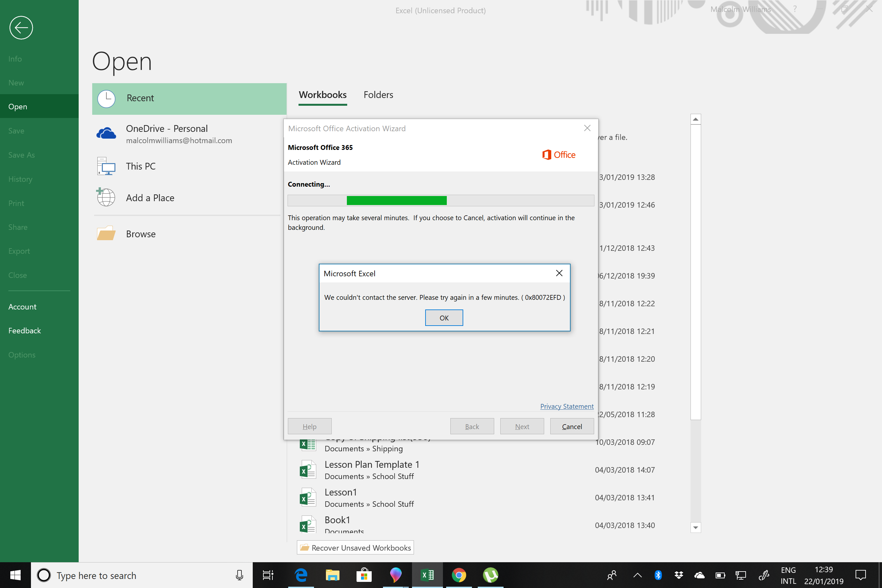
Task: Click the Windows Start button
Action: point(15,575)
